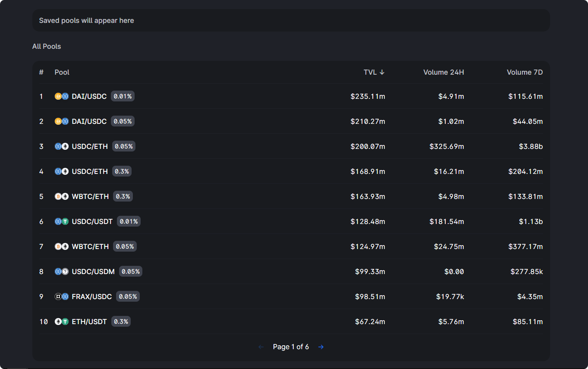Viewport: 588px width, 369px height.
Task: Click the $3.88b Volume 7D value
Action: 531,146
